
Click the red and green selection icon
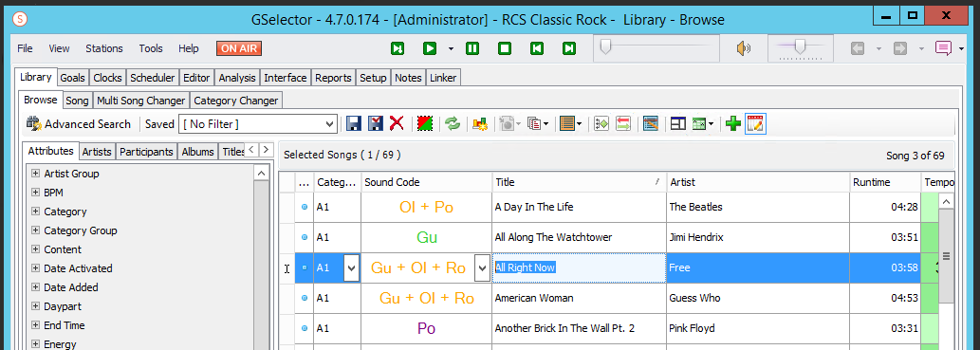tap(426, 123)
